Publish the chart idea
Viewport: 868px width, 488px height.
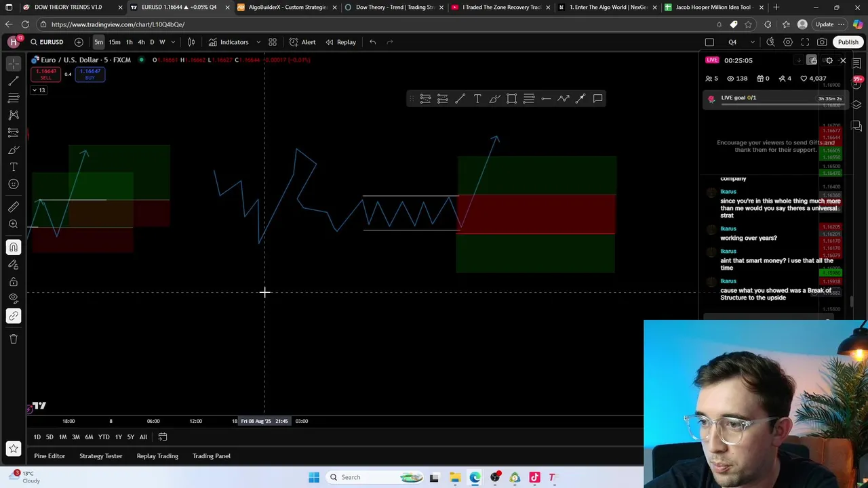click(848, 42)
